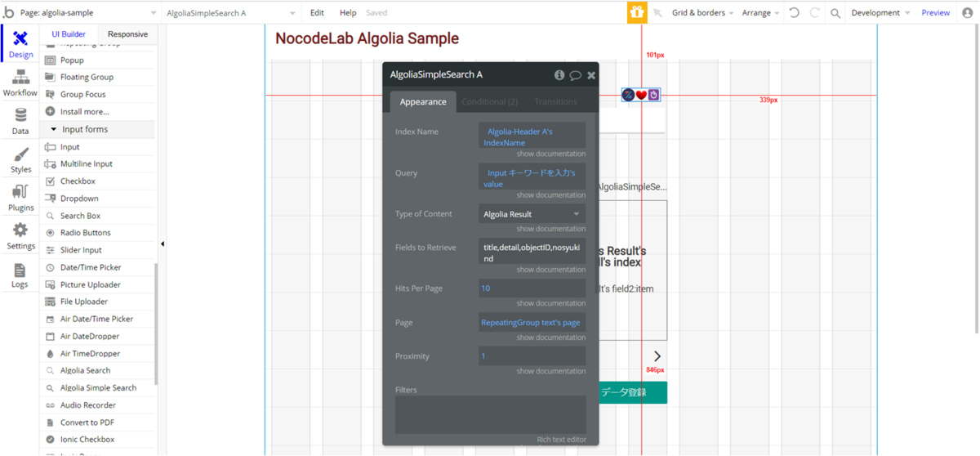Open the Help menu

click(x=348, y=13)
